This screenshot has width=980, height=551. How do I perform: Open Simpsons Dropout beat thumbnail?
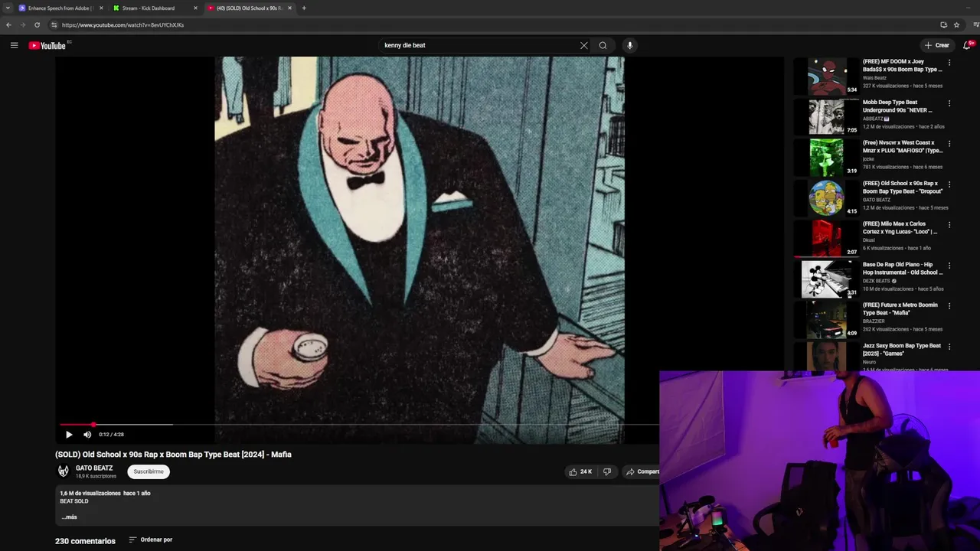[x=827, y=198]
